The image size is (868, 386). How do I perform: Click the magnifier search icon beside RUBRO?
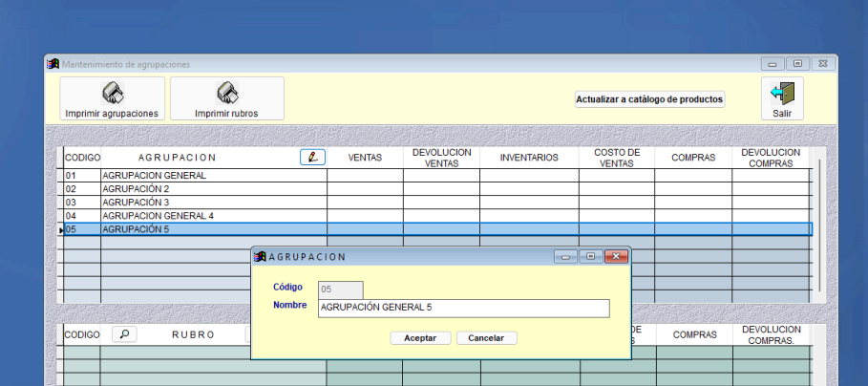(124, 334)
